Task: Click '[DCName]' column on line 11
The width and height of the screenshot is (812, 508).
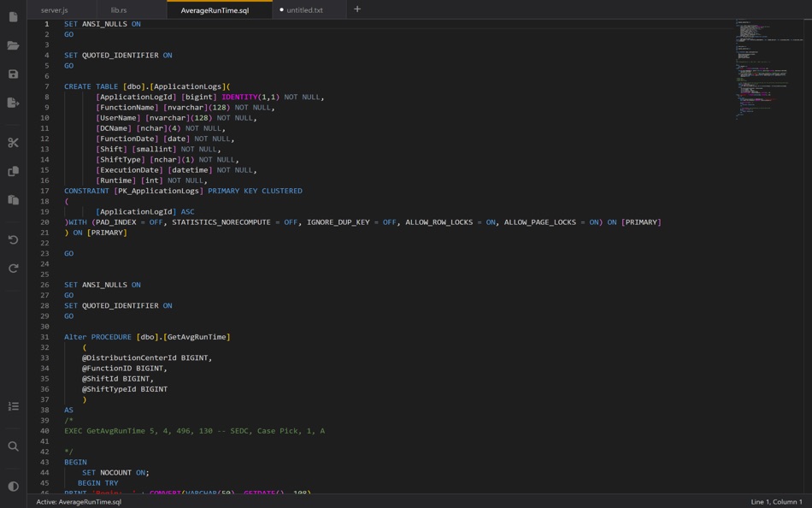Action: tap(114, 128)
